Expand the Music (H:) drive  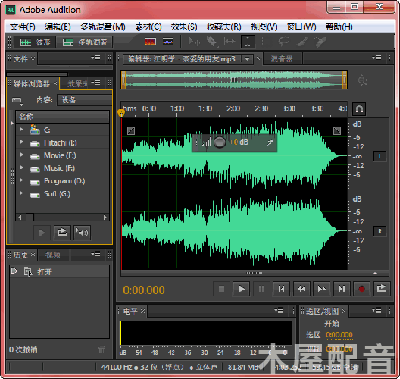point(22,168)
